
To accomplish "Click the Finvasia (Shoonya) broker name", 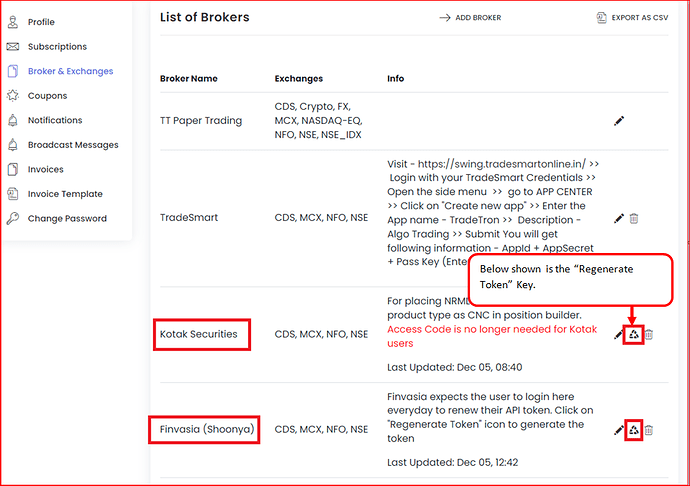I will (x=207, y=429).
